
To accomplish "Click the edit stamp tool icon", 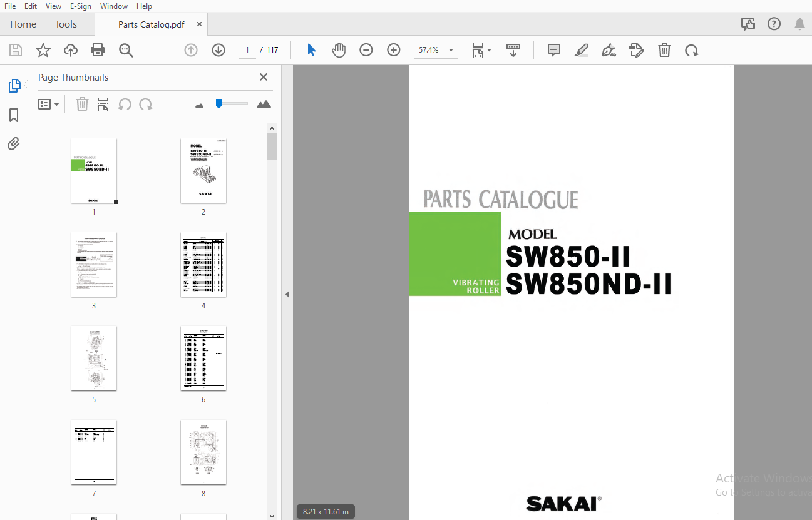I will (637, 50).
